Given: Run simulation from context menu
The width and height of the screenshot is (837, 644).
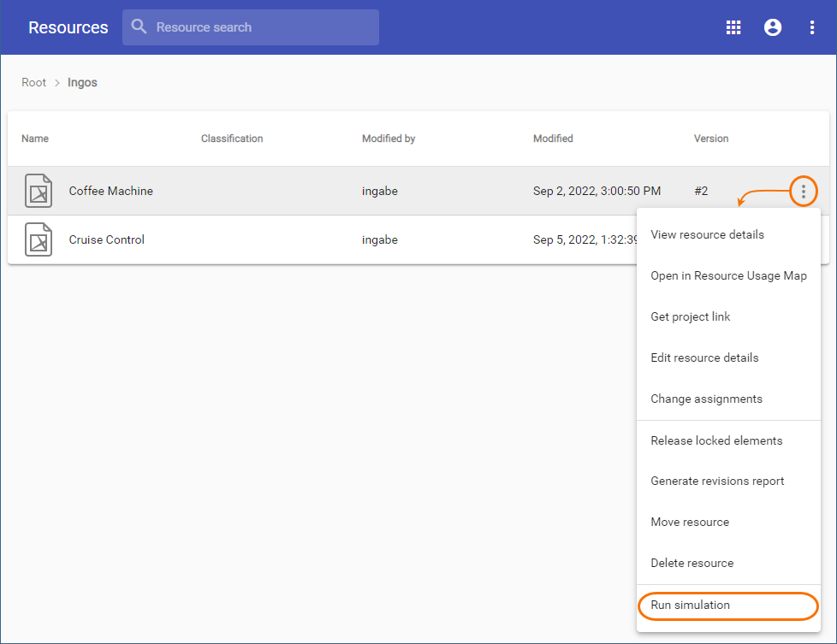Looking at the screenshot, I should [x=690, y=605].
